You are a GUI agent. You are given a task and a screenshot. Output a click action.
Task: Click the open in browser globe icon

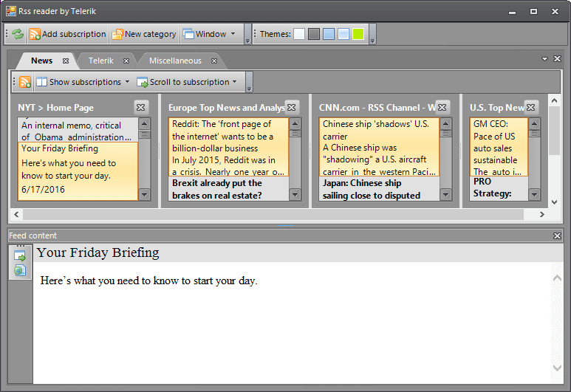(20, 270)
